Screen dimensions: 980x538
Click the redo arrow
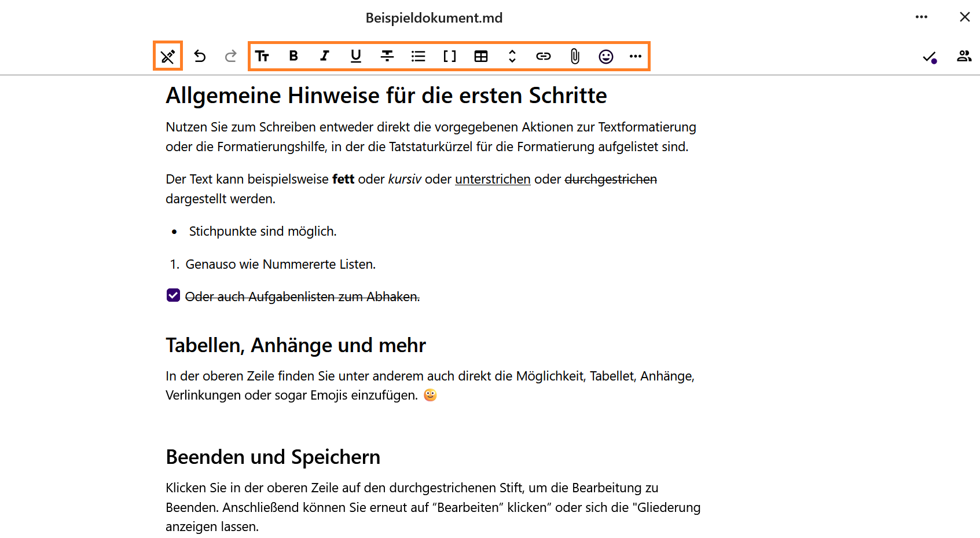click(x=231, y=56)
